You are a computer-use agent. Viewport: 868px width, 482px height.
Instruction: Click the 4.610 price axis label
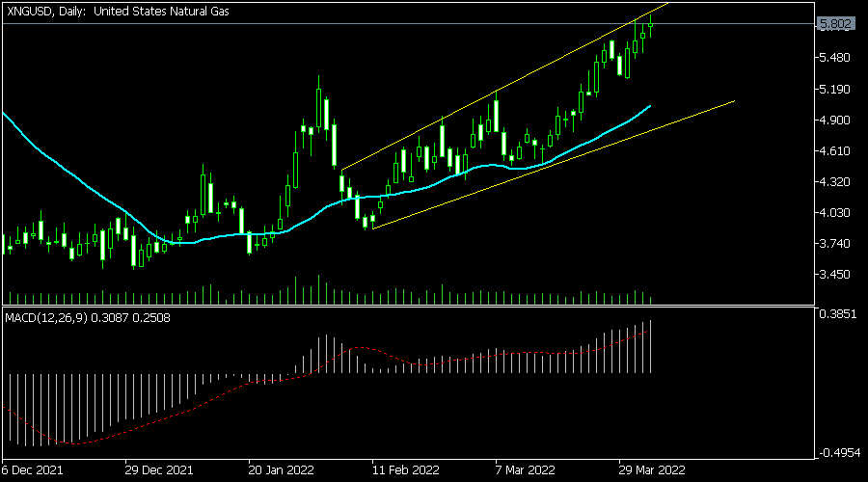[834, 151]
